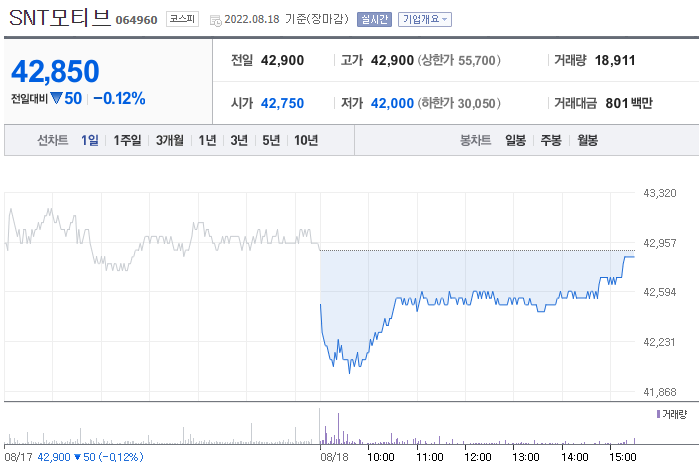
Task: Click the 전일 value 42,900
Action: tap(282, 60)
